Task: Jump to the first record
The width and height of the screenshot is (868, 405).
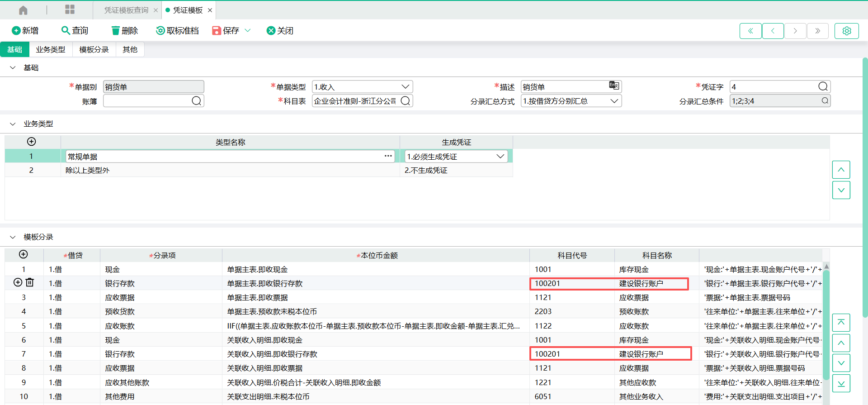Action: point(750,31)
